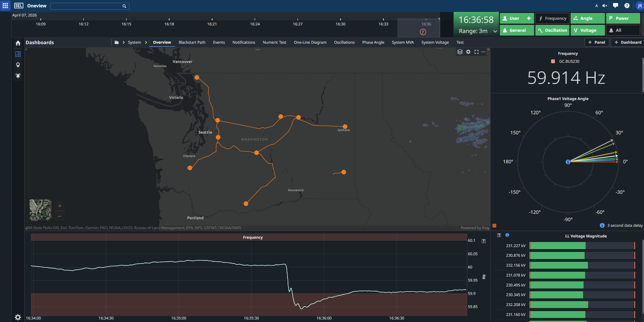
Task: Click the search magnifier icon
Action: pyautogui.click(x=124, y=6)
